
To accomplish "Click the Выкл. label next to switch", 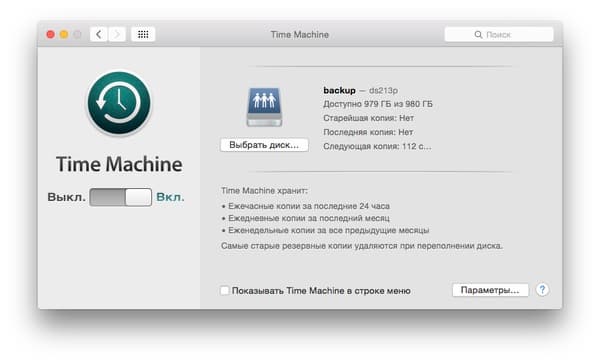I will pyautogui.click(x=67, y=197).
